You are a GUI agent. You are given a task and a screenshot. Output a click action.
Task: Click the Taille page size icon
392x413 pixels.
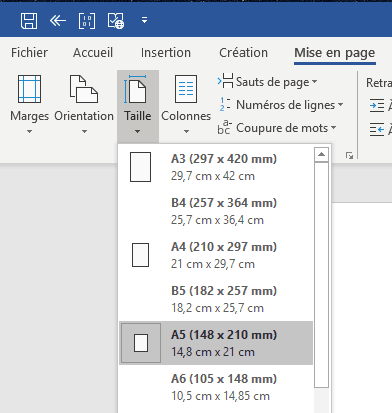[x=135, y=89]
